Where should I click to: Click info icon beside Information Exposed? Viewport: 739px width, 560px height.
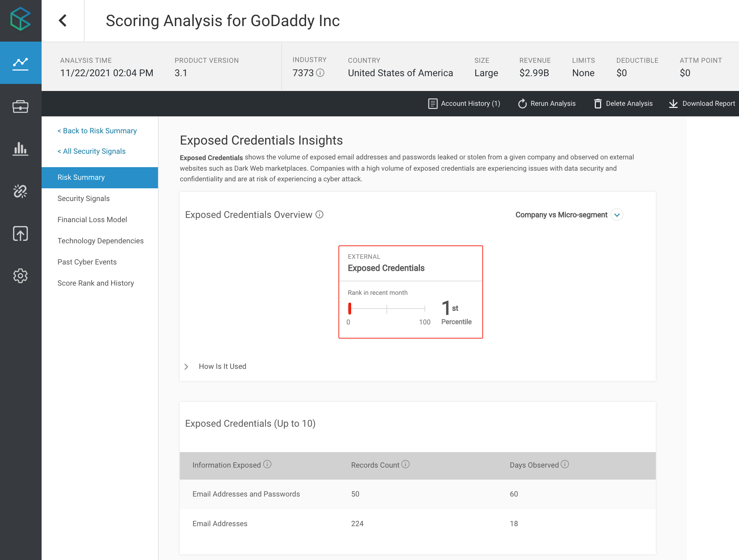tap(267, 464)
